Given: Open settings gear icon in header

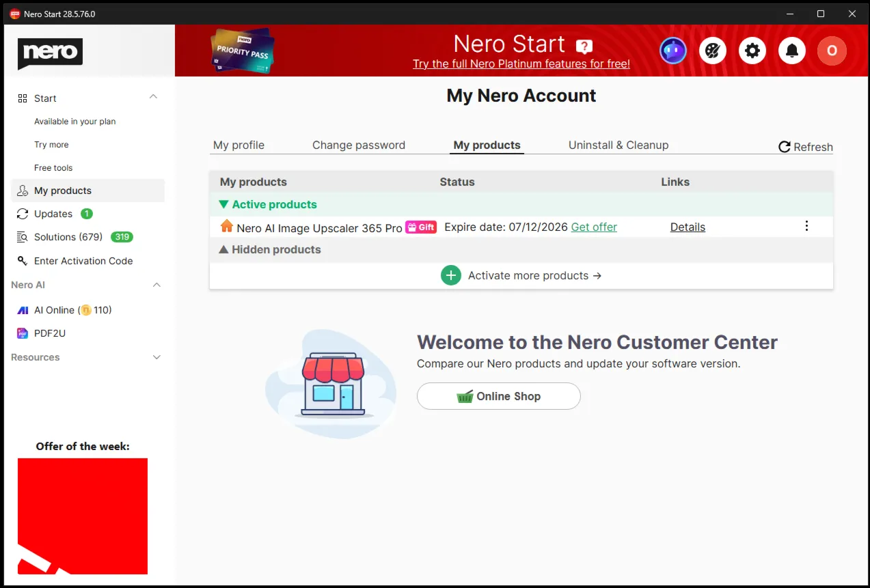Looking at the screenshot, I should tap(752, 51).
